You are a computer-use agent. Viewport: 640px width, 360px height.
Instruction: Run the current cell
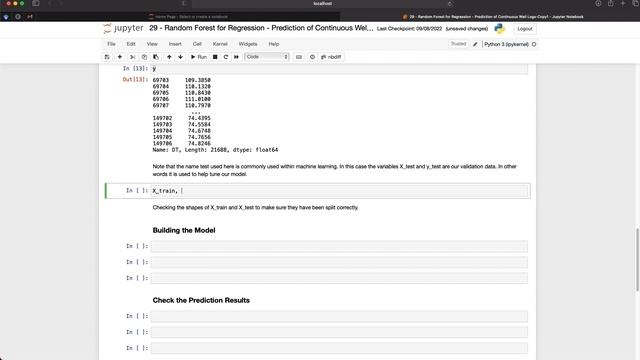pyautogui.click(x=199, y=57)
